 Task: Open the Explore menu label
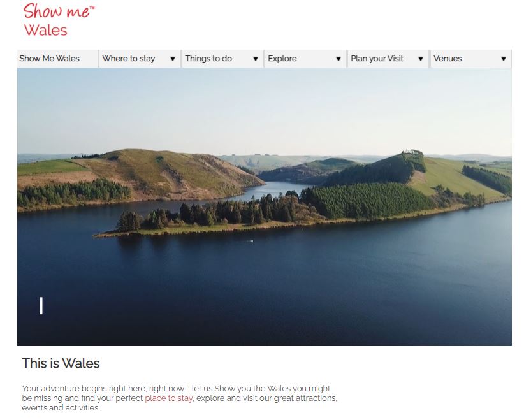click(282, 59)
